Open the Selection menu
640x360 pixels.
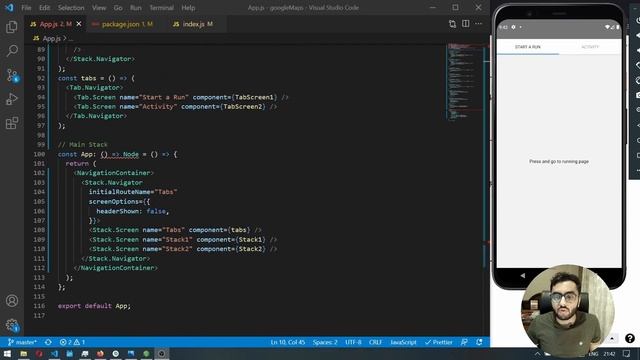click(x=71, y=8)
